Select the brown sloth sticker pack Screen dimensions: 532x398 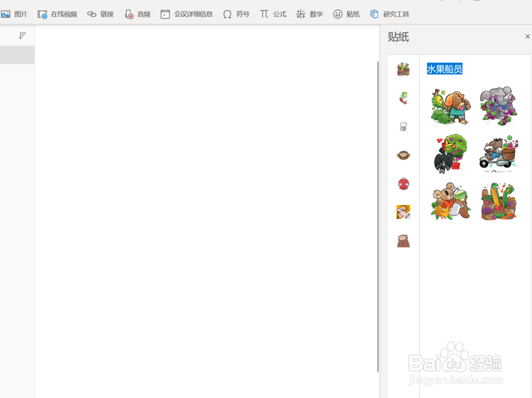pos(403,241)
